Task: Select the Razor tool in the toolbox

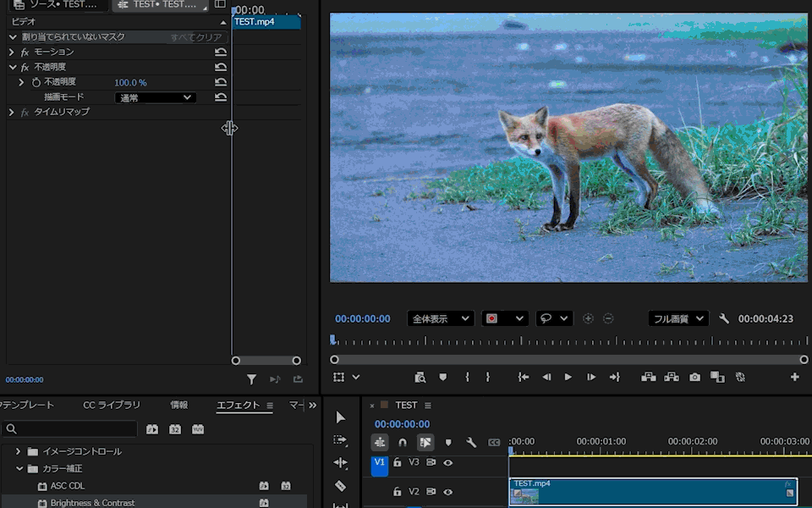Action: [x=340, y=486]
